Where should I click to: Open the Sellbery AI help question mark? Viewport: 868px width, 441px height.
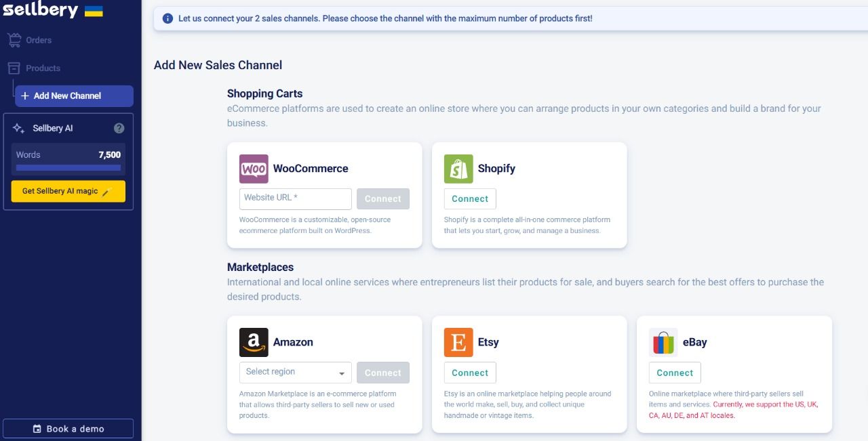tap(119, 128)
